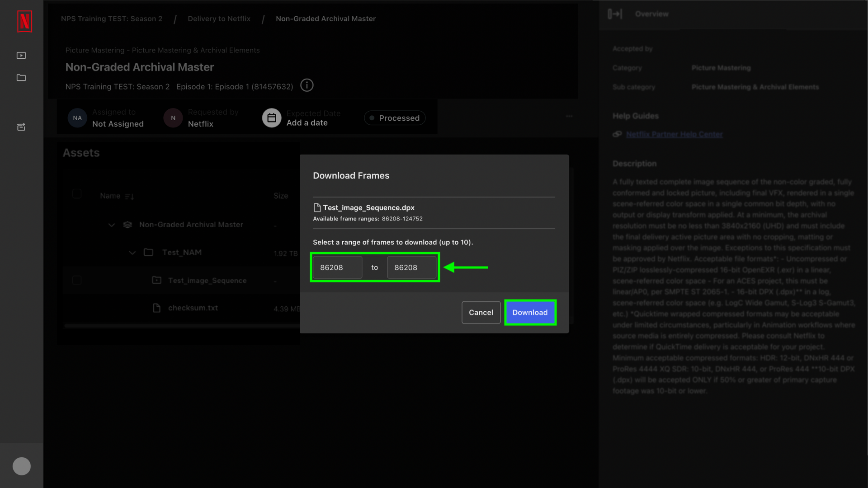The height and width of the screenshot is (488, 868).
Task: Click the Available frame ranges 86208-124752 text
Action: coord(368,219)
